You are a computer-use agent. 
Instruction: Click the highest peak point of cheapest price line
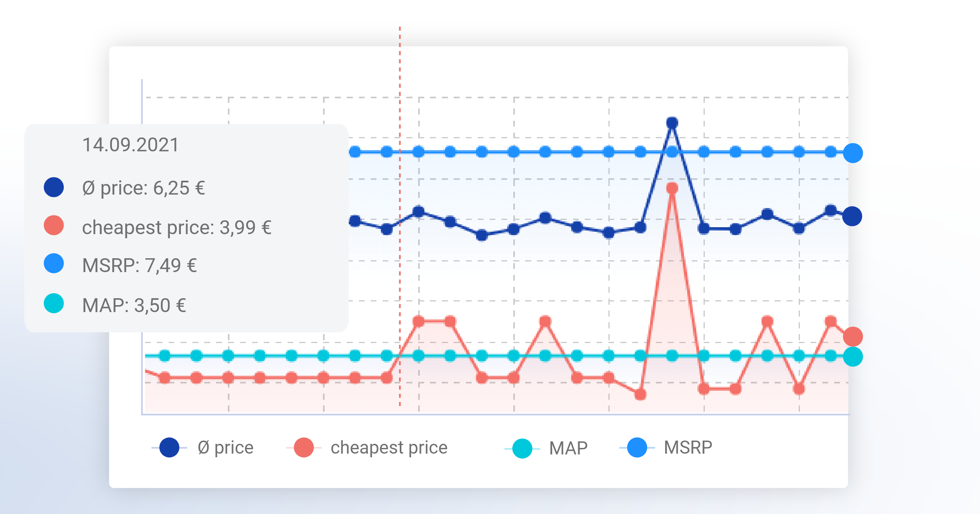672,188
